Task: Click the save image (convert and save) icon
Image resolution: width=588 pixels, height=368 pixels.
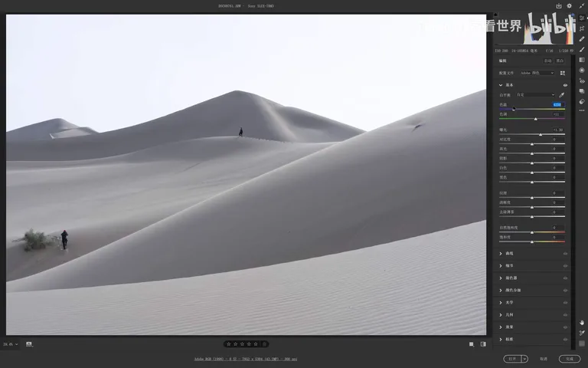Action: click(x=559, y=6)
